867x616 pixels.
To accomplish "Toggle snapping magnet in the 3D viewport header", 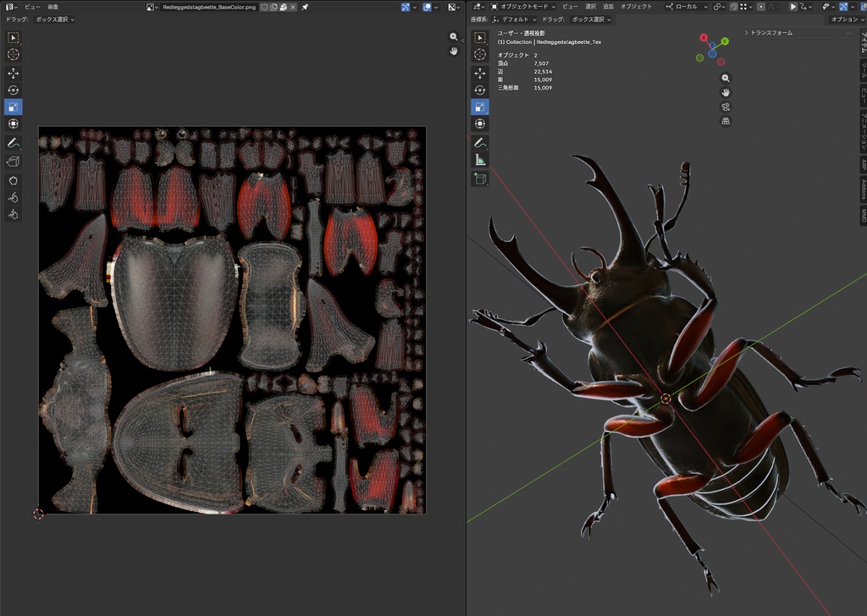I will tap(734, 7).
